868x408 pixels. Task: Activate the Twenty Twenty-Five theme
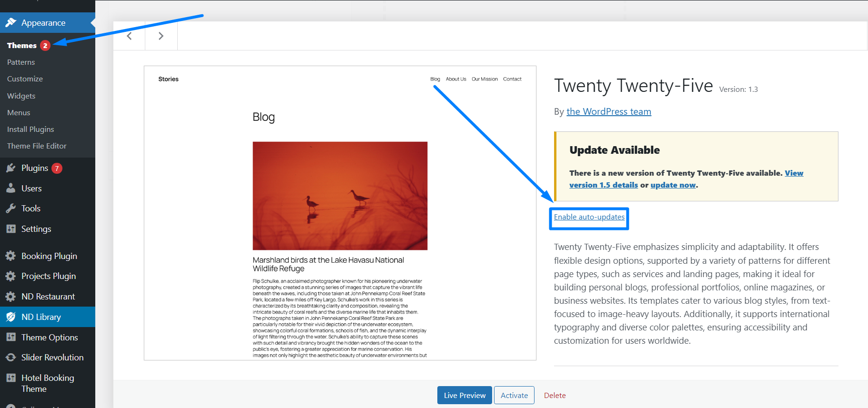click(514, 395)
